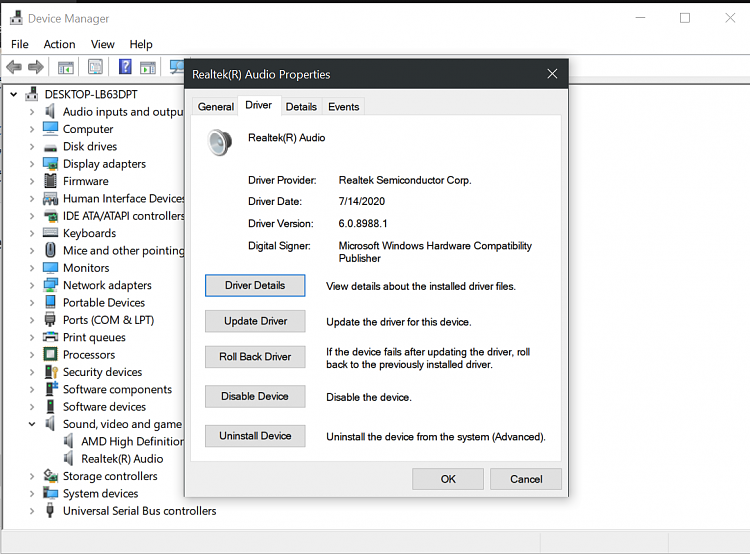Viewport: 750px width, 554px height.
Task: Expand Audio inputs and outputs category
Action: pyautogui.click(x=32, y=112)
